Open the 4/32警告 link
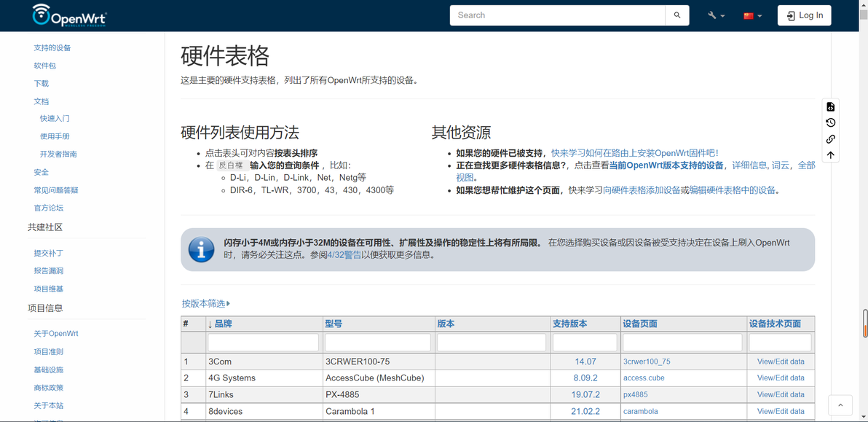Image resolution: width=868 pixels, height=422 pixels. [x=345, y=255]
